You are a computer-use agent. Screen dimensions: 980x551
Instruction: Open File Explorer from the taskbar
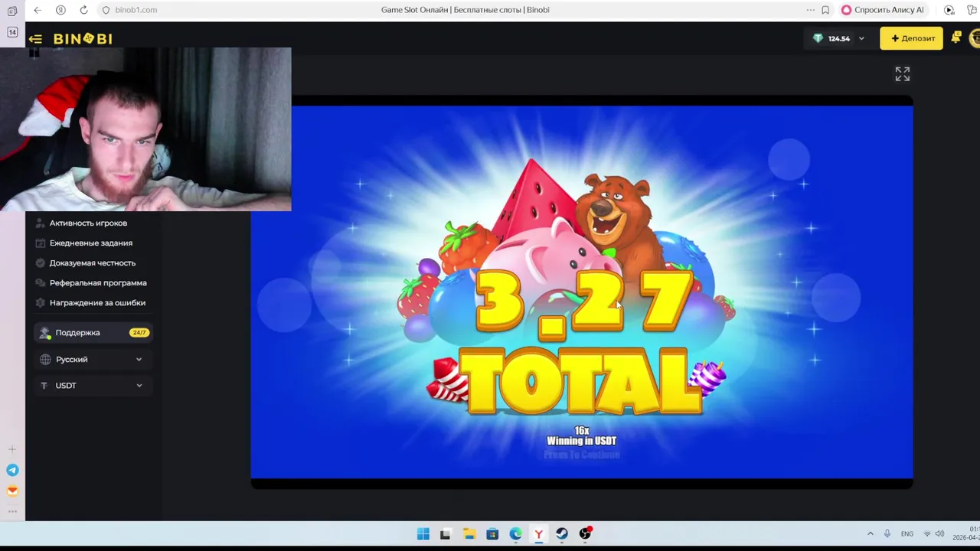pos(469,534)
